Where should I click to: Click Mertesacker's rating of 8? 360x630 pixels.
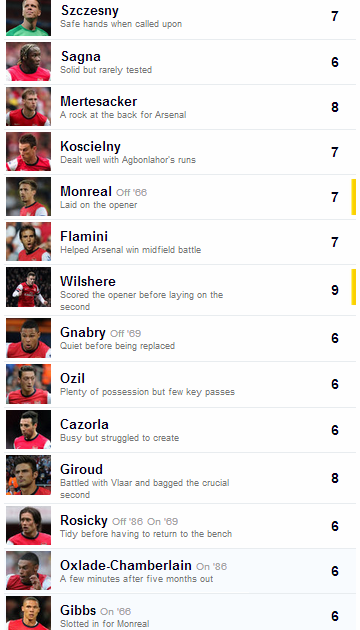point(335,107)
